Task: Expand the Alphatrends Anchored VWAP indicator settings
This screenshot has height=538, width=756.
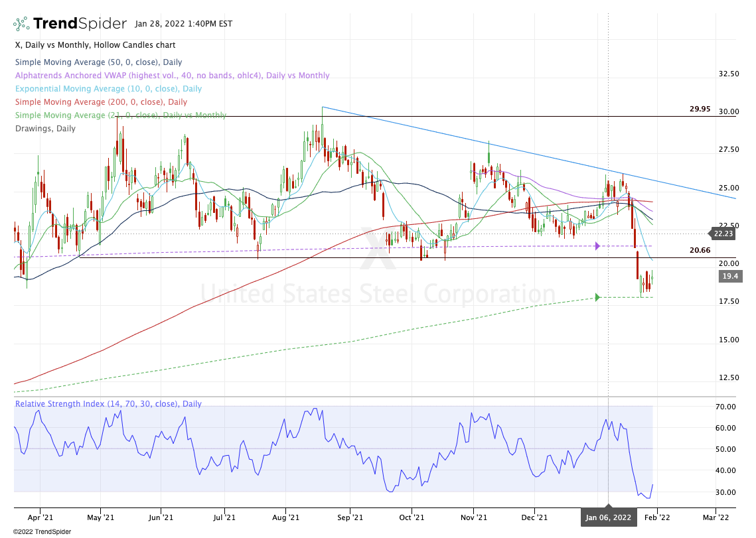Action: (x=172, y=75)
